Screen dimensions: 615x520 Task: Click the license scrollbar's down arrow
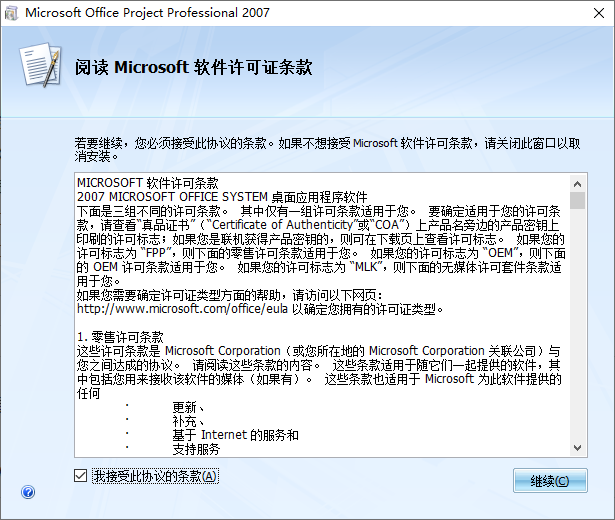click(x=577, y=447)
